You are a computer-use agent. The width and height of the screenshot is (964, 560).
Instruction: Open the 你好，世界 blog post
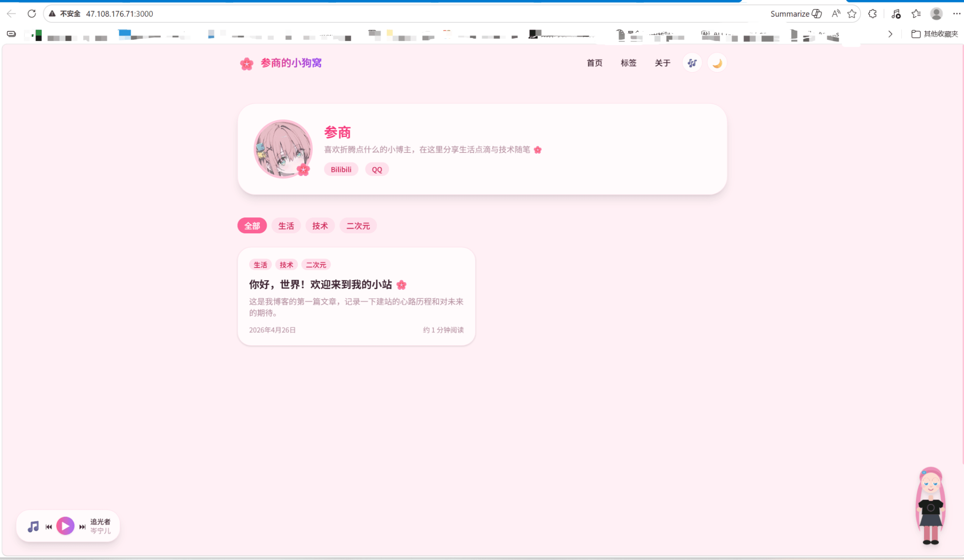(x=321, y=285)
